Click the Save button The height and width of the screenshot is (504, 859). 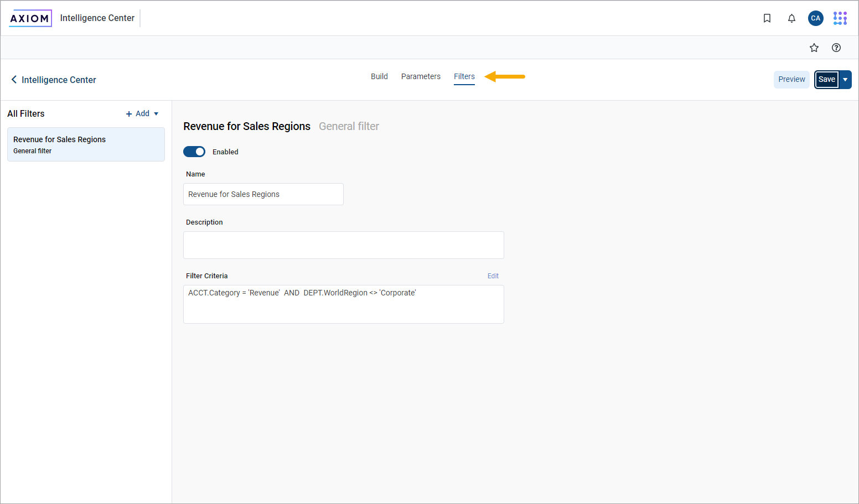[826, 80]
